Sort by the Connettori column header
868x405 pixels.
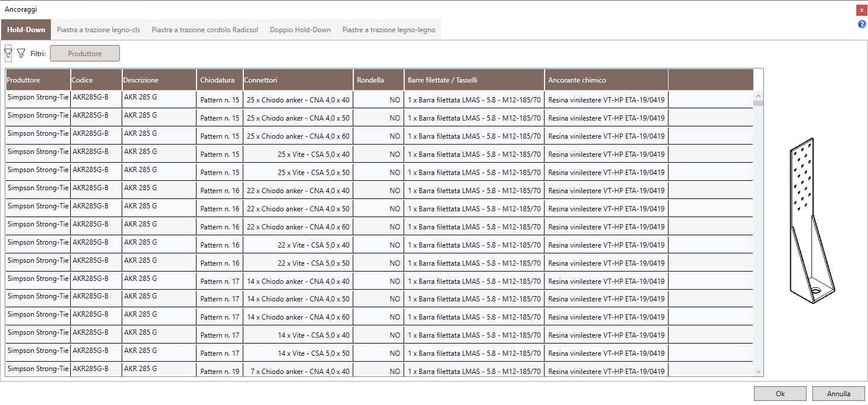point(298,80)
